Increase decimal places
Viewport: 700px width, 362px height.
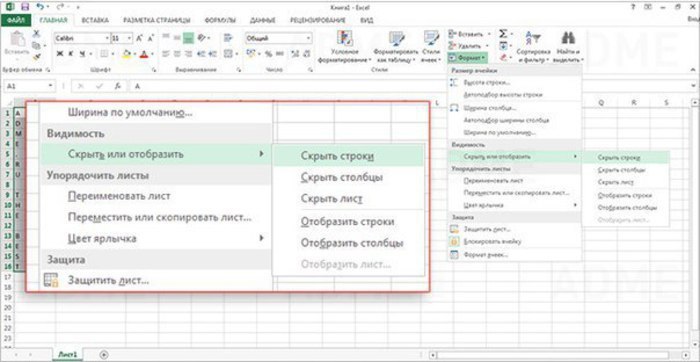(x=294, y=54)
